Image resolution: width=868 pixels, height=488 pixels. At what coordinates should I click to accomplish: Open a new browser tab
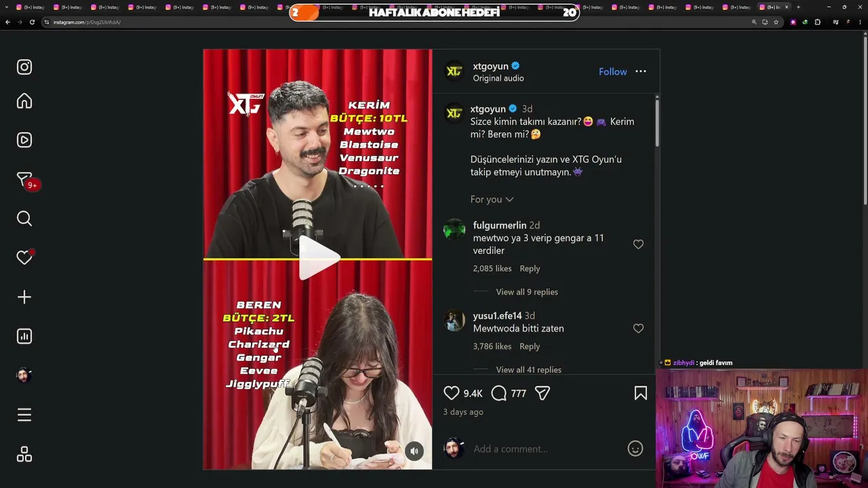pyautogui.click(x=798, y=7)
